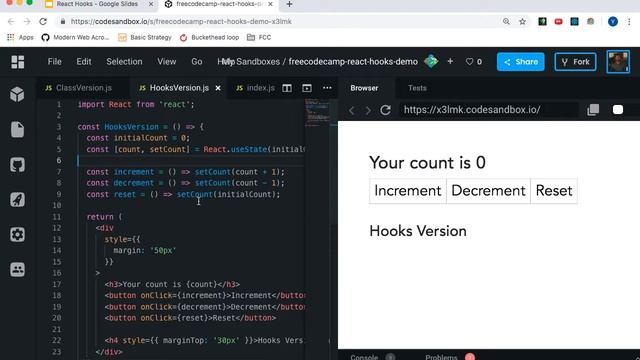Open the Problems panel
This screenshot has height=360, width=640.
point(441,357)
